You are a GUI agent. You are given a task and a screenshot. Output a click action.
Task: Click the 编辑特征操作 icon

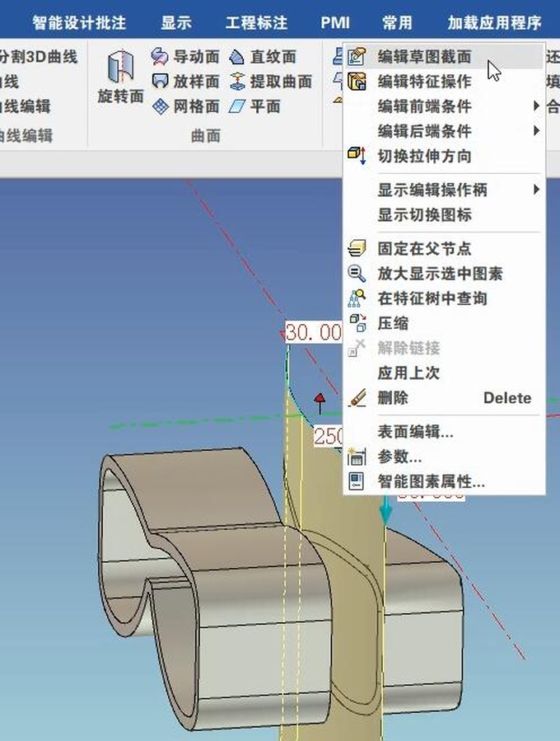357,82
